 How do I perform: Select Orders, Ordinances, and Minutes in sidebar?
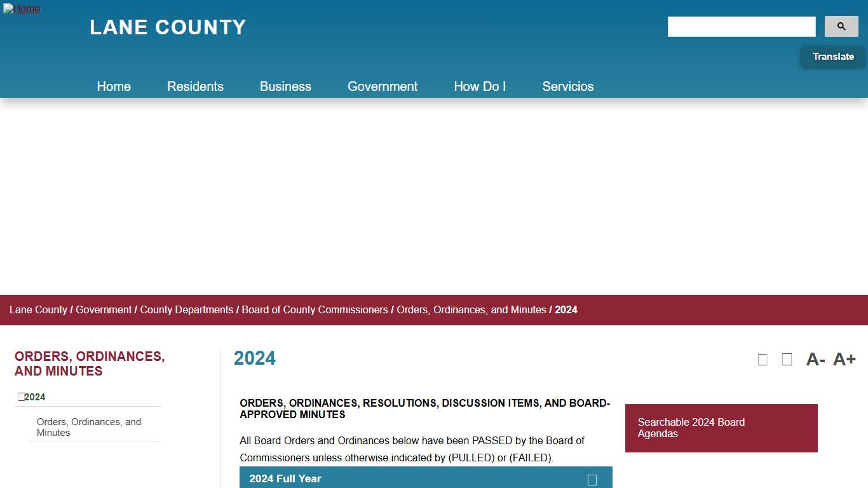89,427
